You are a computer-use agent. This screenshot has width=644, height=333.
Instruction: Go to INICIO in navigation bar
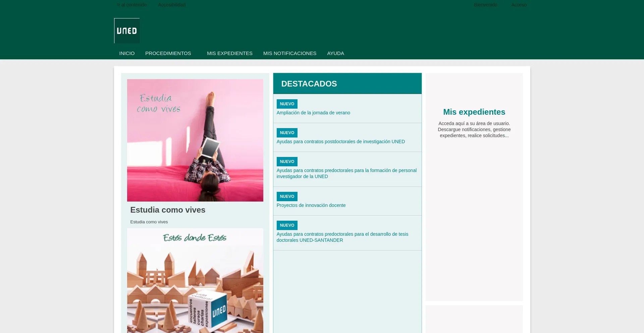[127, 53]
